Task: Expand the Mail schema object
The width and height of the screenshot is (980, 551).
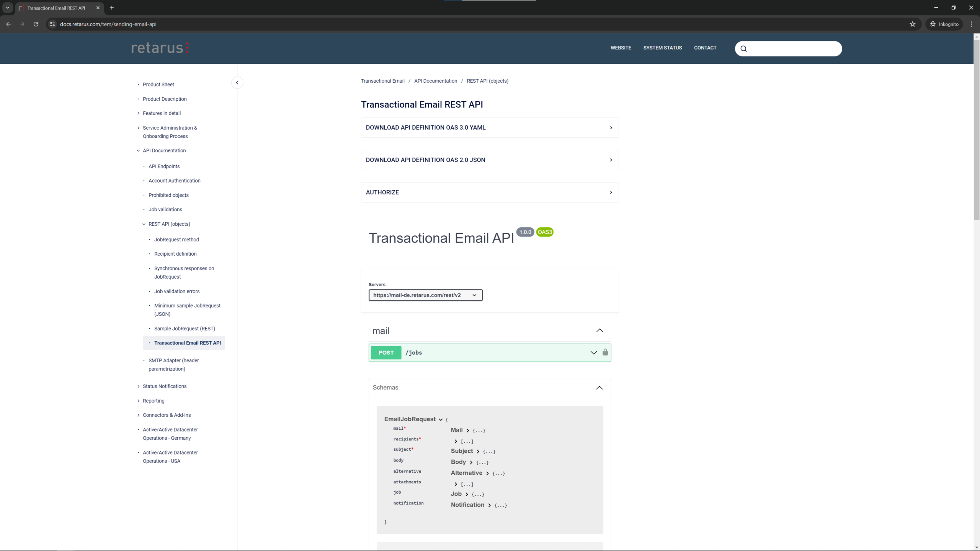Action: click(x=467, y=430)
